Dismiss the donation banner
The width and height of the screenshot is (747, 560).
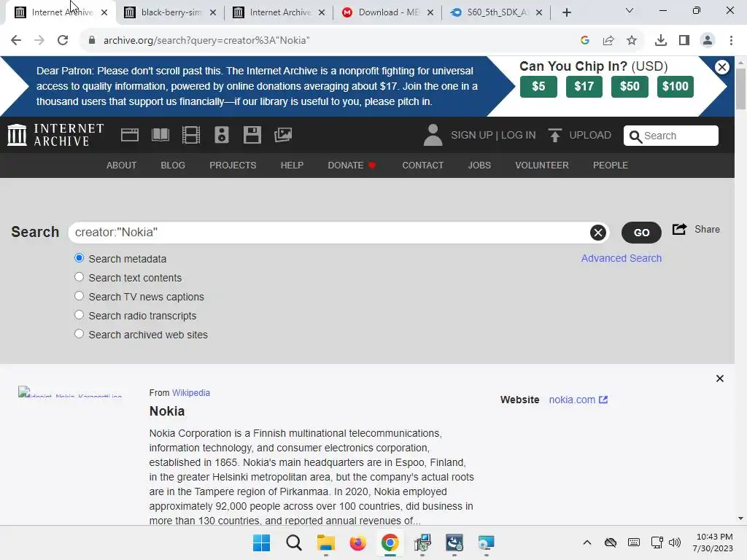pos(722,67)
